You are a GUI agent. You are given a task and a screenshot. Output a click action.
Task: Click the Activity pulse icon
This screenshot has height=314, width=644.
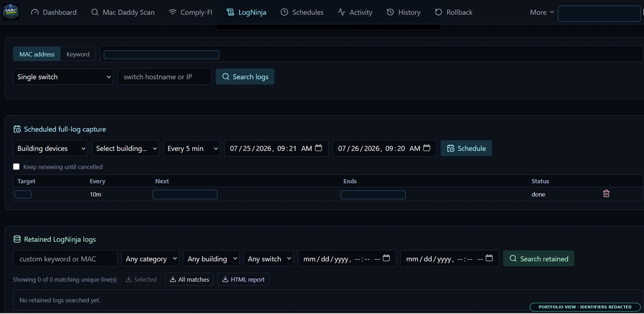tap(341, 12)
